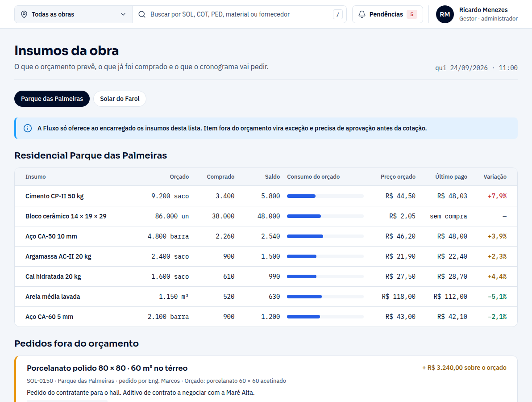Click the magnifying glass search icon
The height and width of the screenshot is (402, 532).
pos(142,14)
